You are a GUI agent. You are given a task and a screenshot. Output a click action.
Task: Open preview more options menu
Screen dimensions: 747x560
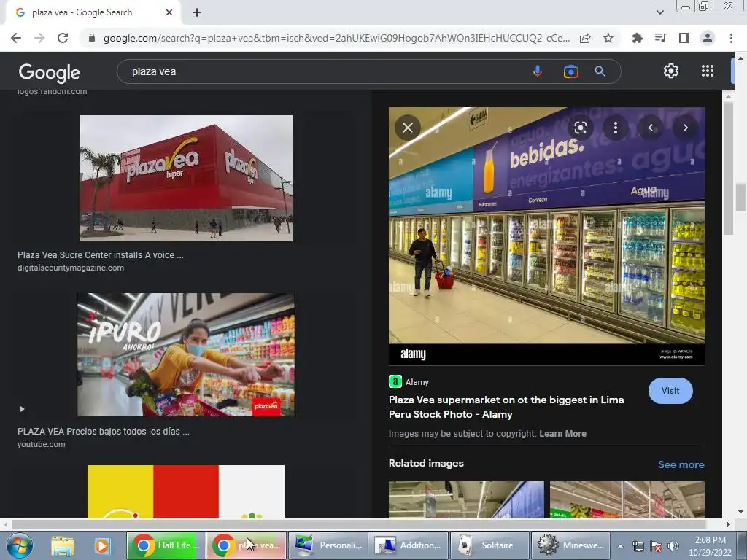point(616,128)
